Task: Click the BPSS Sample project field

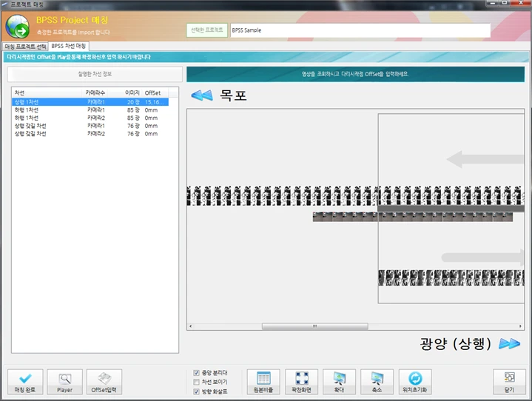Action: click(360, 30)
